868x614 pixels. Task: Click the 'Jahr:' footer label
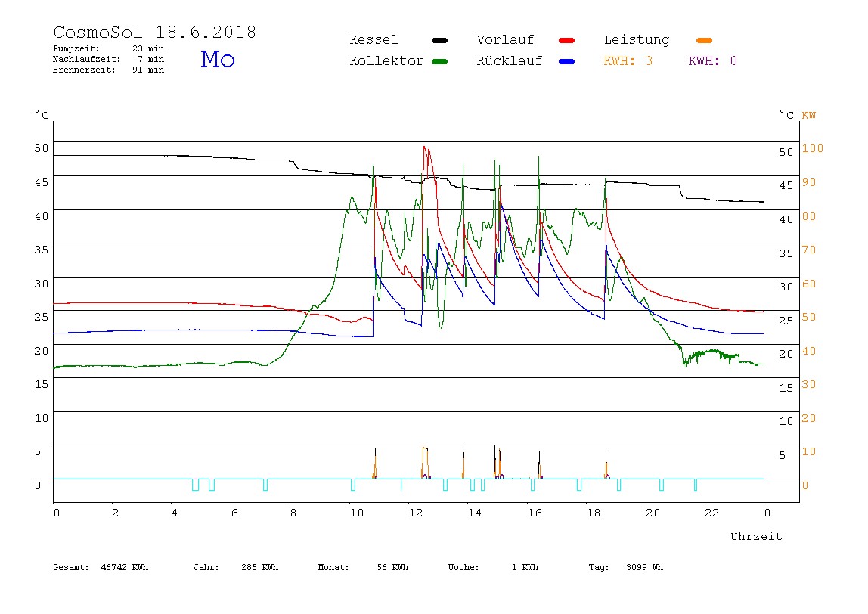click(x=206, y=567)
